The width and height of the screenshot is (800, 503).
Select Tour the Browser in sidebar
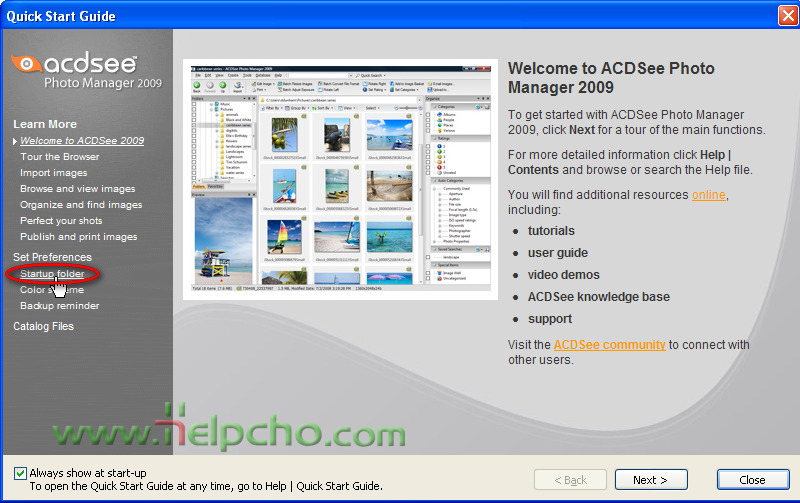click(60, 157)
